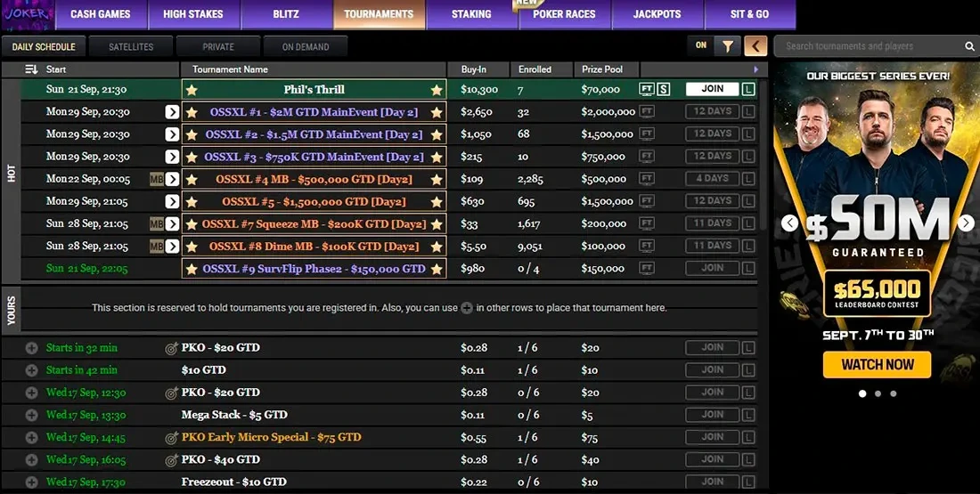Image resolution: width=980 pixels, height=494 pixels.
Task: Select the third banner carousel dot
Action: coord(894,393)
